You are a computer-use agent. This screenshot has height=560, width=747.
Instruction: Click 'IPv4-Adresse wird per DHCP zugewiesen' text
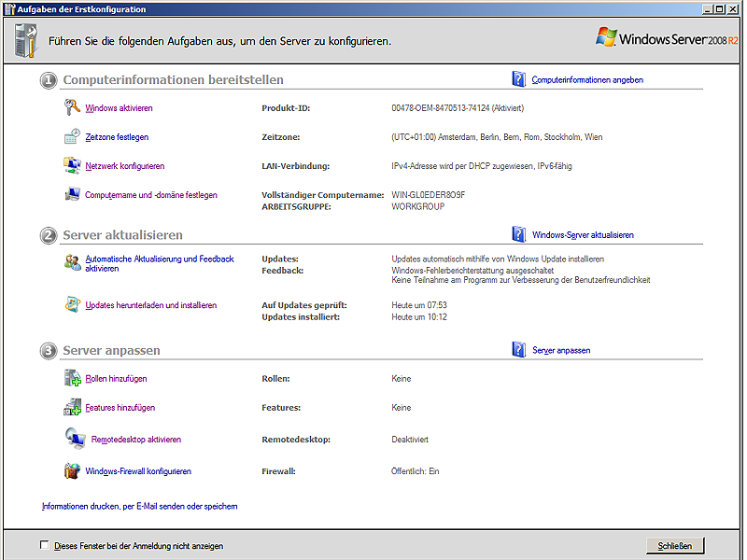[x=482, y=166]
